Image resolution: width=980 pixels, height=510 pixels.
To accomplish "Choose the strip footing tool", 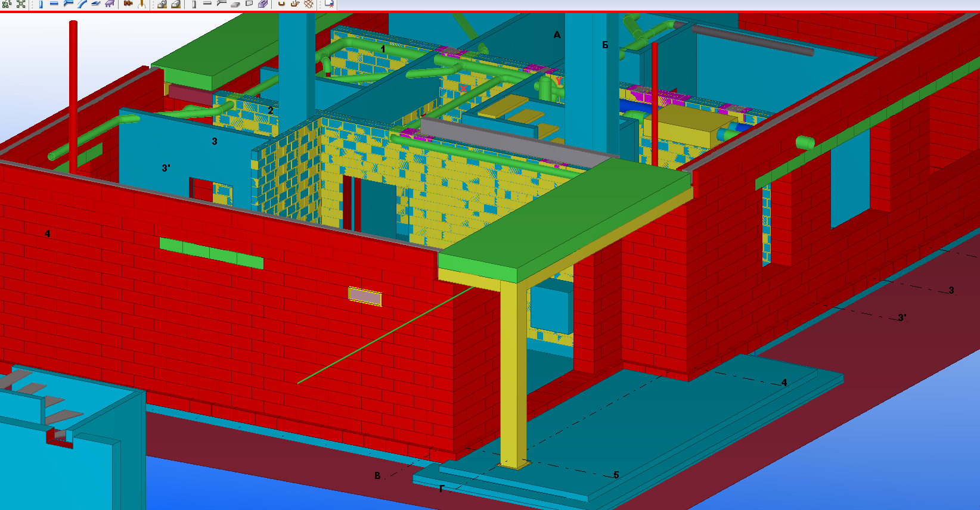I will (176, 4).
